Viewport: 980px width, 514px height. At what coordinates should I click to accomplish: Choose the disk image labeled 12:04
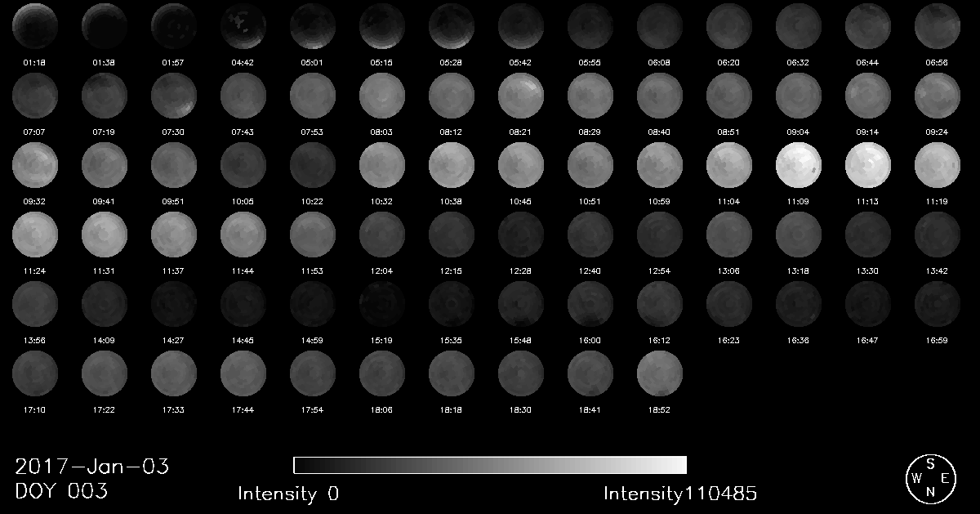point(382,235)
